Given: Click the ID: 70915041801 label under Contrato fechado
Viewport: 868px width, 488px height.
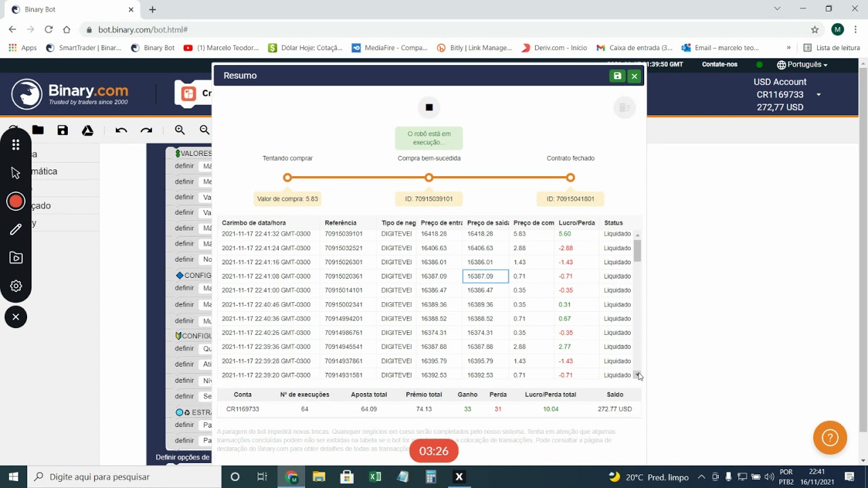Looking at the screenshot, I should (x=570, y=199).
